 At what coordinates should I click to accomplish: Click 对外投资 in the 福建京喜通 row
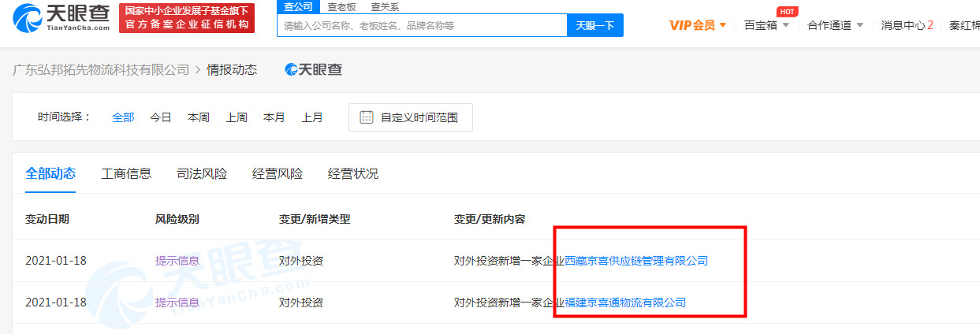click(301, 302)
